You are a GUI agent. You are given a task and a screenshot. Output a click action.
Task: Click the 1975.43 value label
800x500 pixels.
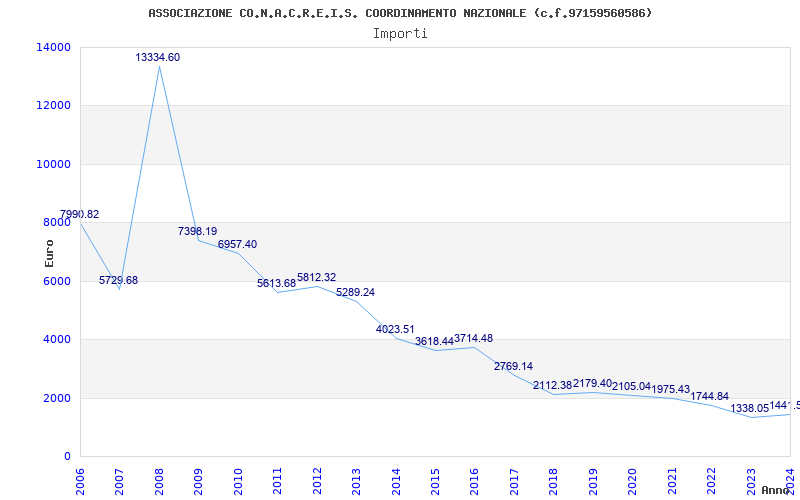coord(671,389)
